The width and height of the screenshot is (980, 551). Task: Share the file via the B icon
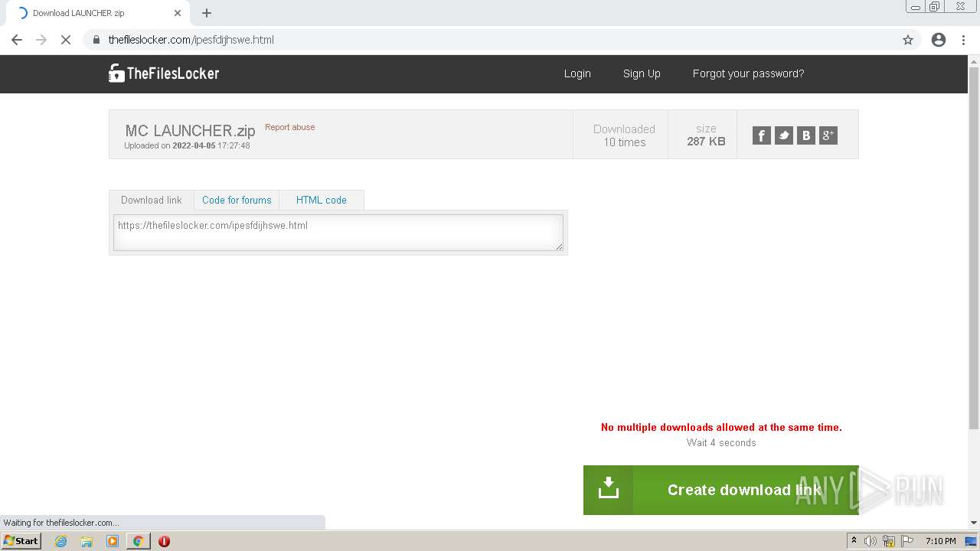point(805,135)
